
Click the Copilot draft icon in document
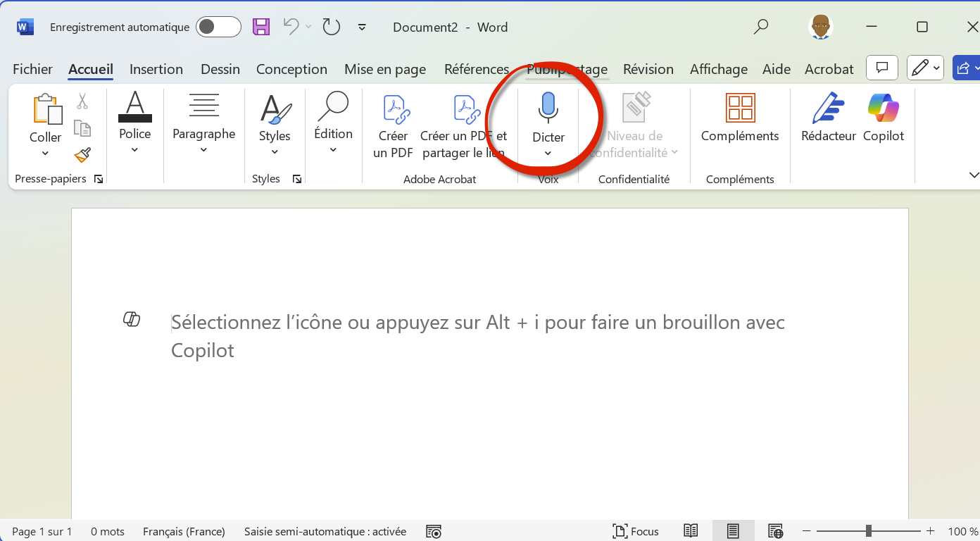[132, 320]
